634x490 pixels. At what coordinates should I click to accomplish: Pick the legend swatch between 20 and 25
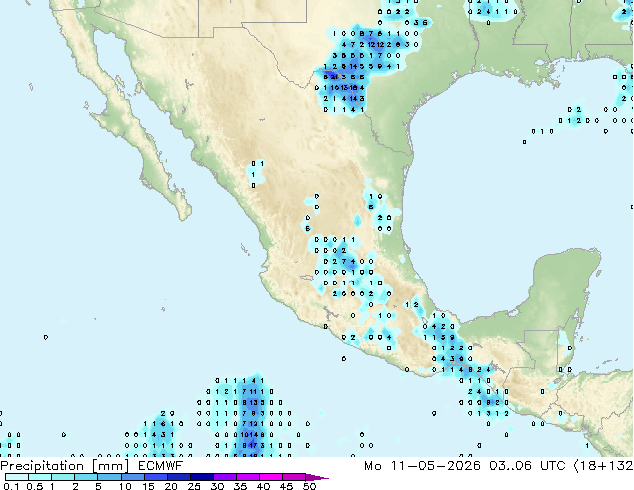coord(179,477)
